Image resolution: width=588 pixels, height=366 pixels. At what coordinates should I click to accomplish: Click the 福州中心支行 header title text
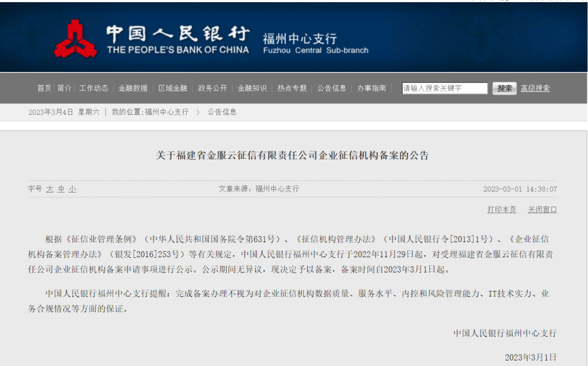click(x=300, y=39)
